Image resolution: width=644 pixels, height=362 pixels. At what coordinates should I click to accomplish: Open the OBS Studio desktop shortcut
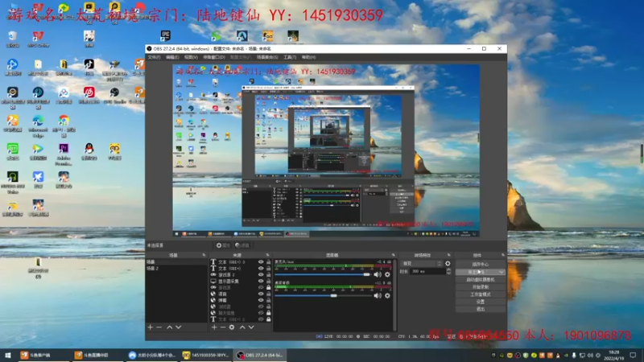[114, 95]
